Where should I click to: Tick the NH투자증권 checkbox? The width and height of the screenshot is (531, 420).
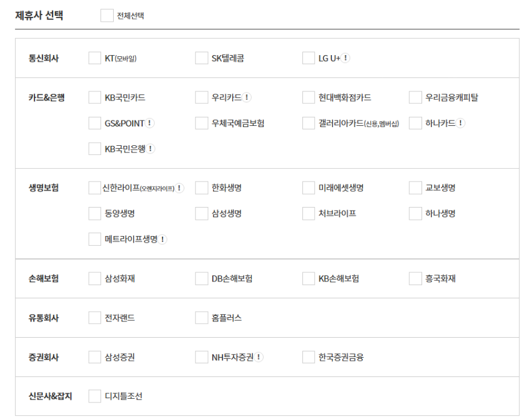tap(201, 357)
